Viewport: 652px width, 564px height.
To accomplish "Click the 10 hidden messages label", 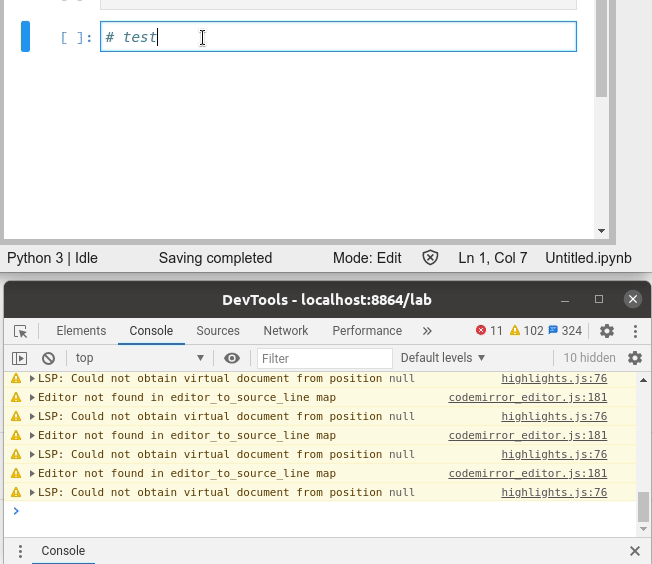I will [x=589, y=358].
